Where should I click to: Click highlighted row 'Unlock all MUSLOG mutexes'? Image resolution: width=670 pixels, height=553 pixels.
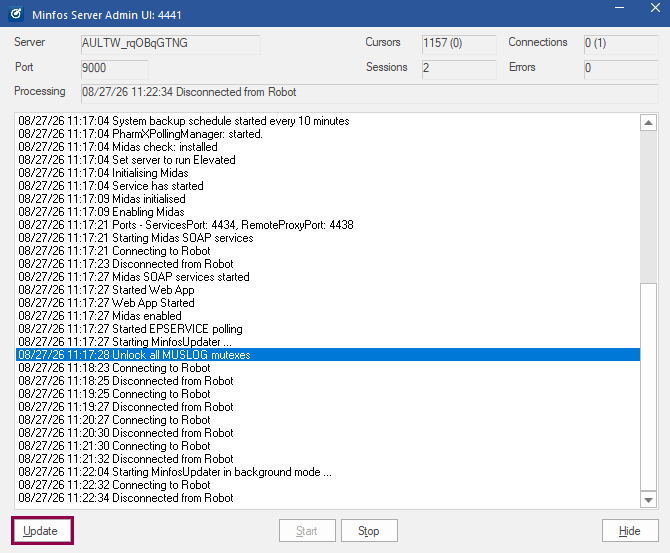pos(328,355)
